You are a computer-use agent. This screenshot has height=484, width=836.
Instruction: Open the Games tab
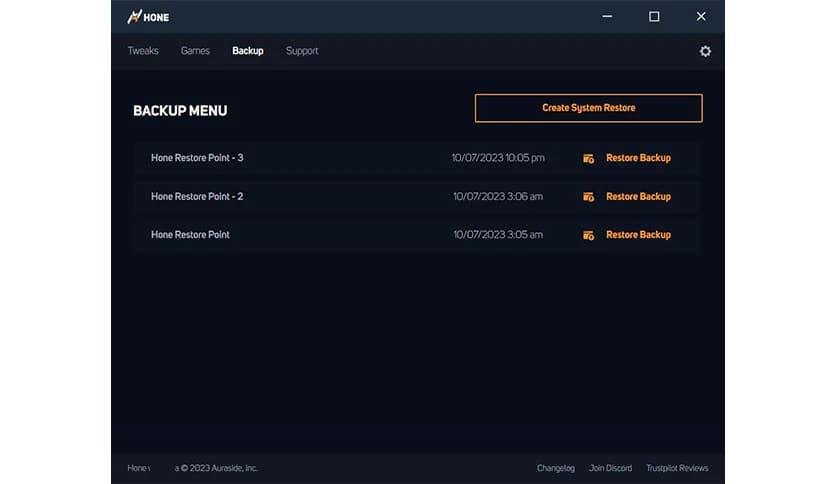[x=195, y=51]
